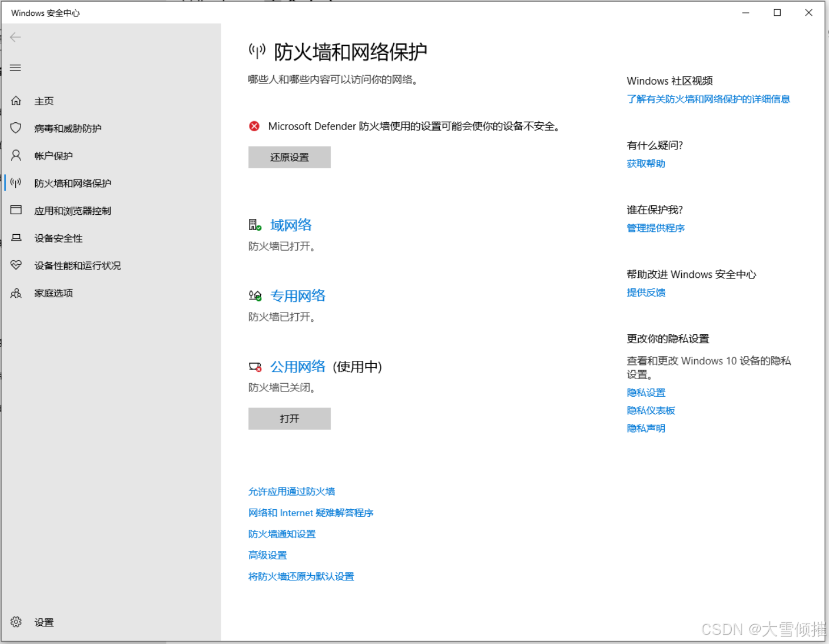Click 打开 to enable the public firewall
The width and height of the screenshot is (829, 644).
(289, 418)
